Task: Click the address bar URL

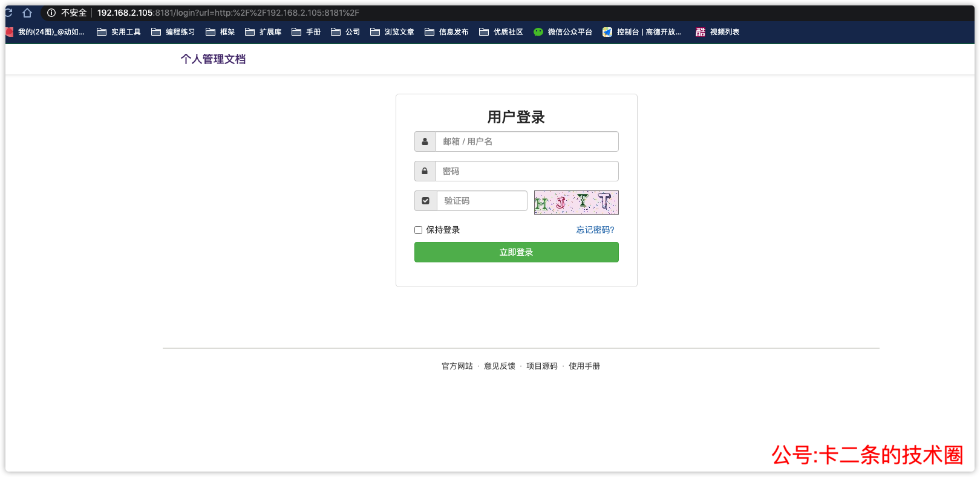Action: click(228, 13)
